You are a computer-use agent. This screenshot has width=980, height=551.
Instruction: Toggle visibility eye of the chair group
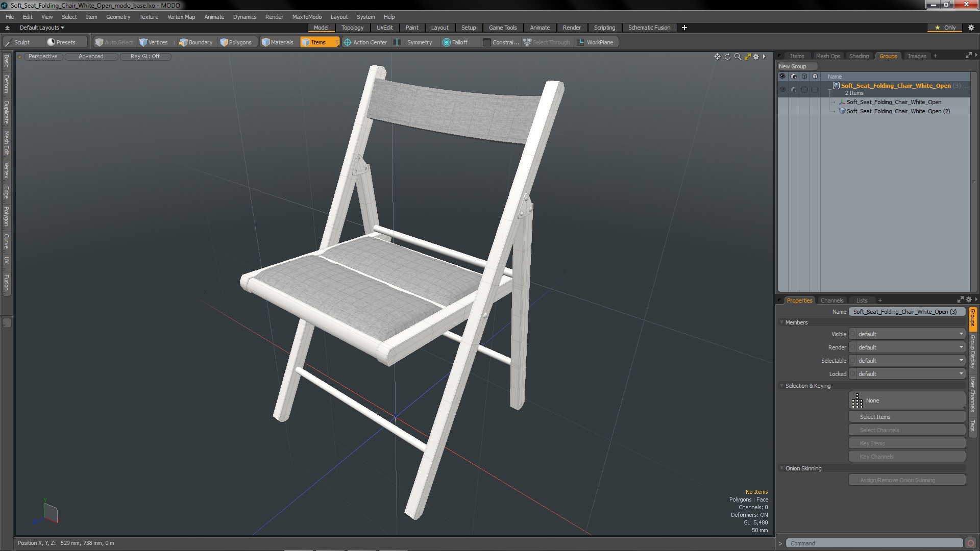(x=782, y=89)
